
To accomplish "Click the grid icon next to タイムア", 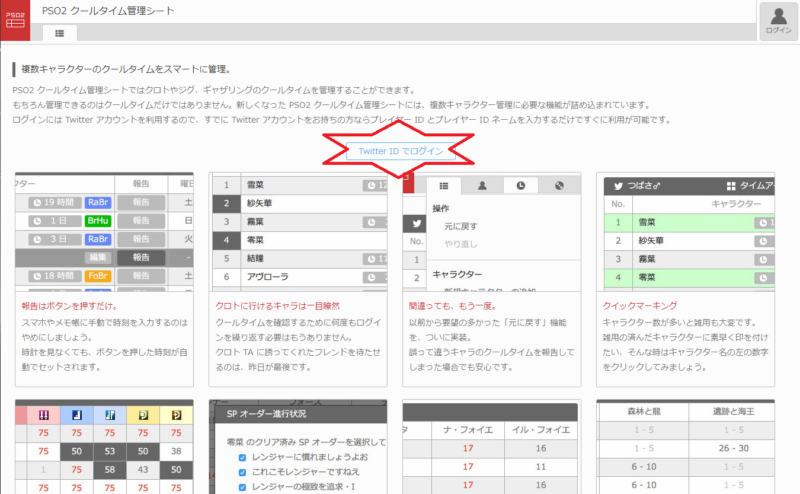I will pos(730,185).
